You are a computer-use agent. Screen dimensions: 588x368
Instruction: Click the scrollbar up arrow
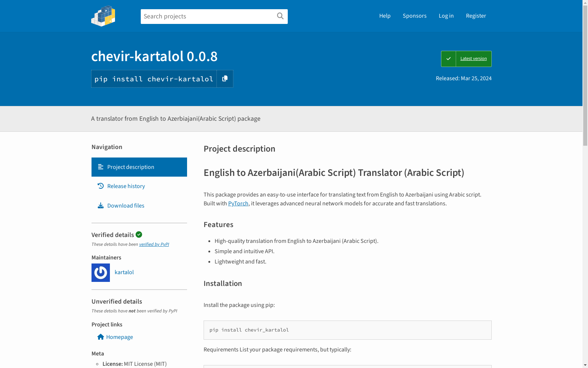[585, 3]
